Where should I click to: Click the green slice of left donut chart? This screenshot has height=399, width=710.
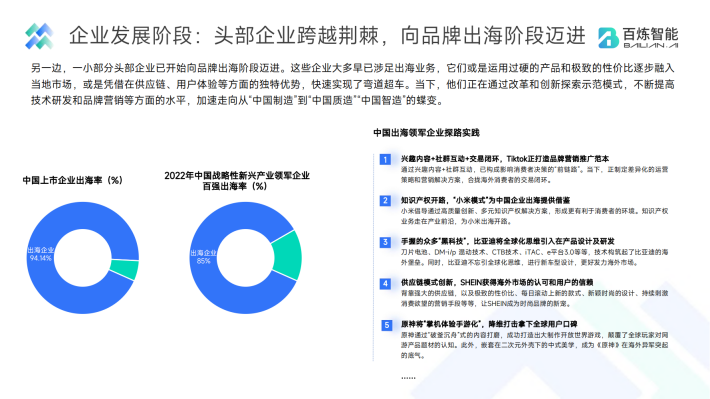click(x=125, y=269)
